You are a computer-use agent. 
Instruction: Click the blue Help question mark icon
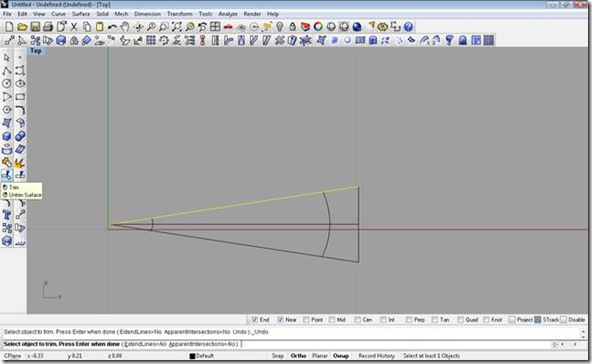tap(408, 26)
